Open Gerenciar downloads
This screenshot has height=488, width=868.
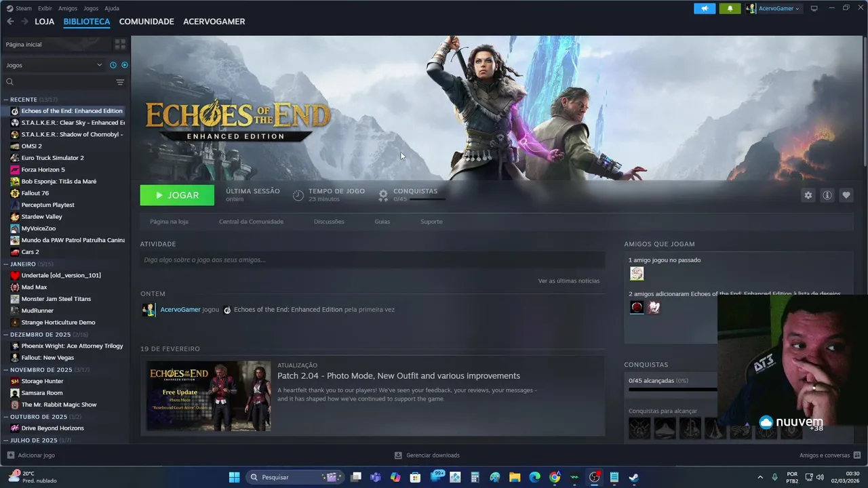pos(427,455)
